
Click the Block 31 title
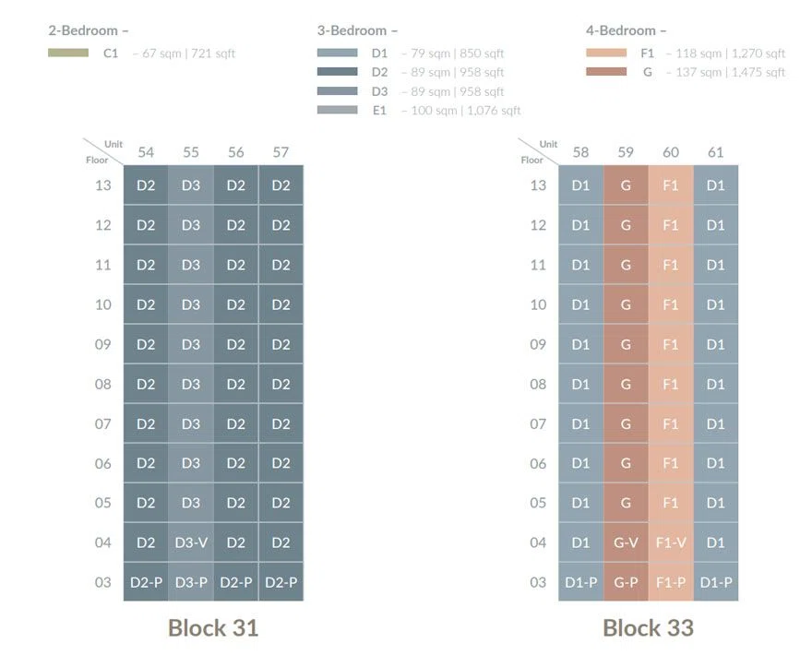[213, 627]
